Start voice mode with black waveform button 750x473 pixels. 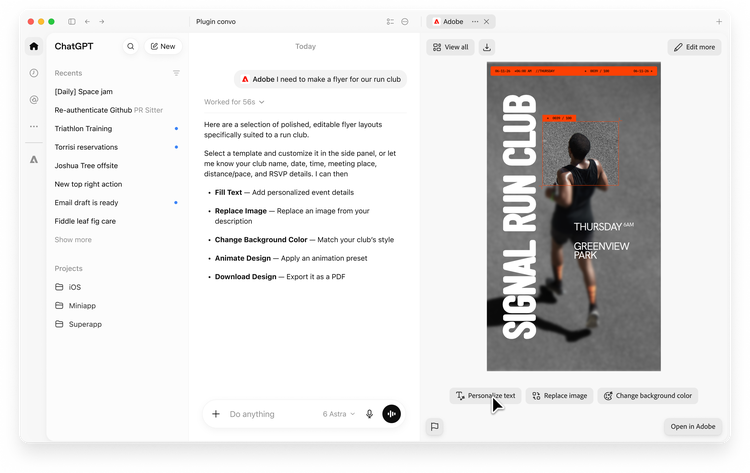[x=391, y=414]
